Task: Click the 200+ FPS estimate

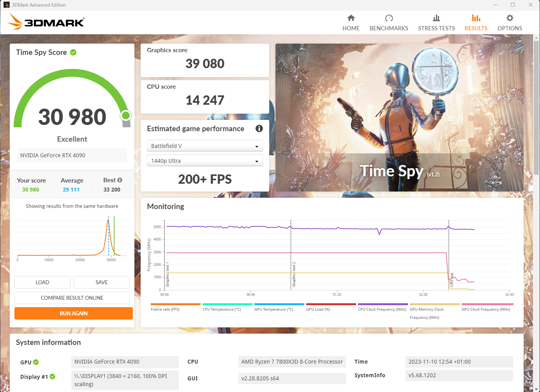Action: [205, 179]
